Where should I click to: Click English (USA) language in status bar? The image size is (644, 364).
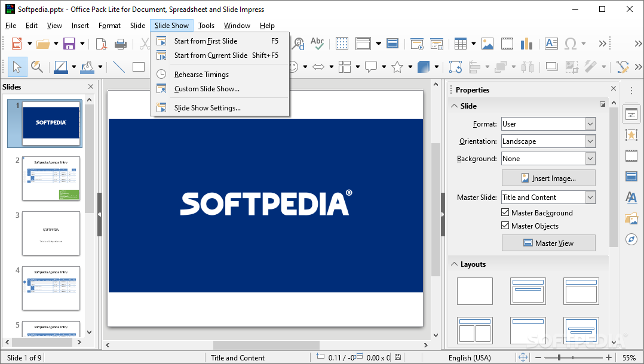(470, 358)
